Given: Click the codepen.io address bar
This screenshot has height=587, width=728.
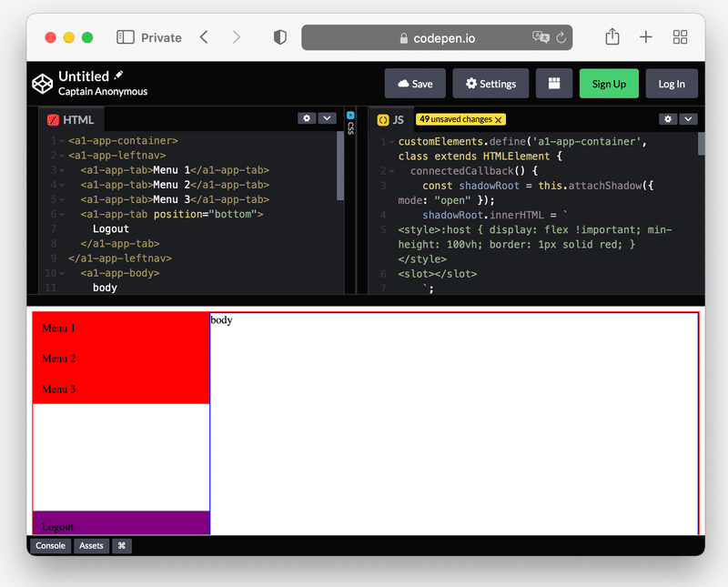Looking at the screenshot, I should coord(437,37).
